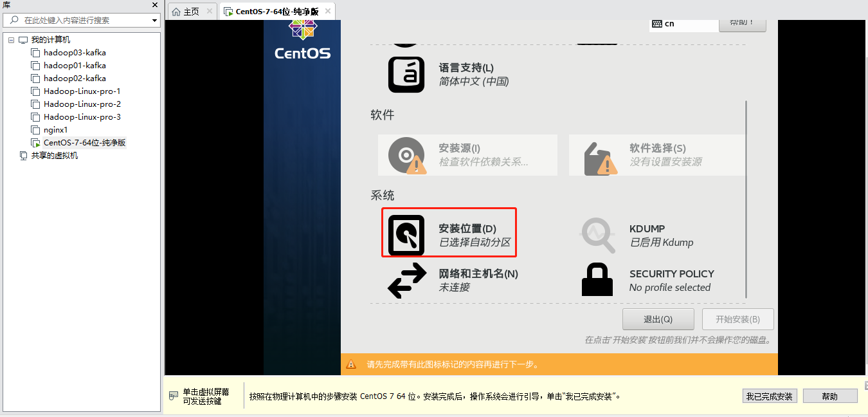868x417 pixels.
Task: Click the 没有设置安装源 status text
Action: click(665, 162)
